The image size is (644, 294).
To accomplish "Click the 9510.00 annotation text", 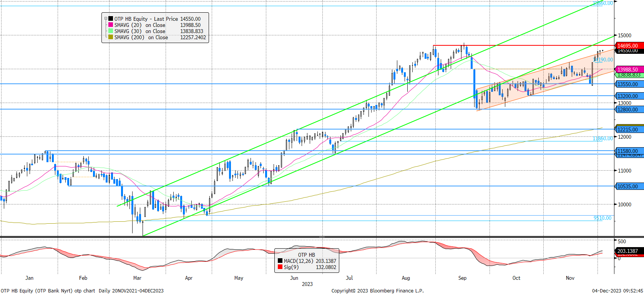I will tap(603, 218).
